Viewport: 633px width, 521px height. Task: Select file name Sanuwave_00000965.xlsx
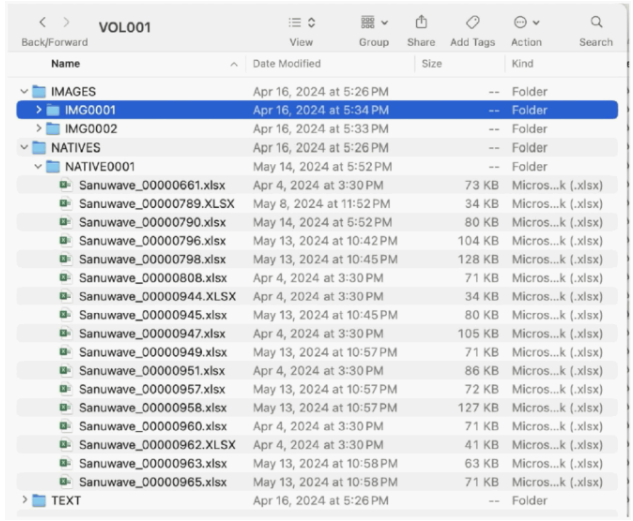pyautogui.click(x=153, y=482)
